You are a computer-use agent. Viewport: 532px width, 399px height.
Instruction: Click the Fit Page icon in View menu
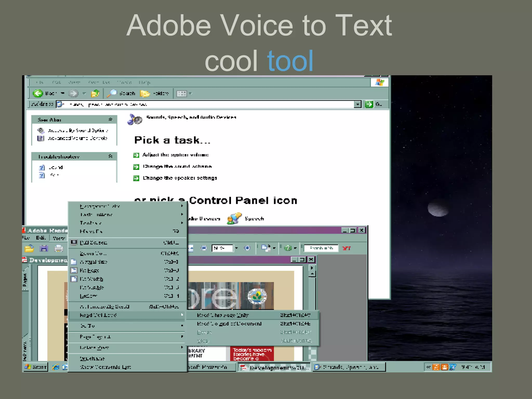click(x=74, y=270)
